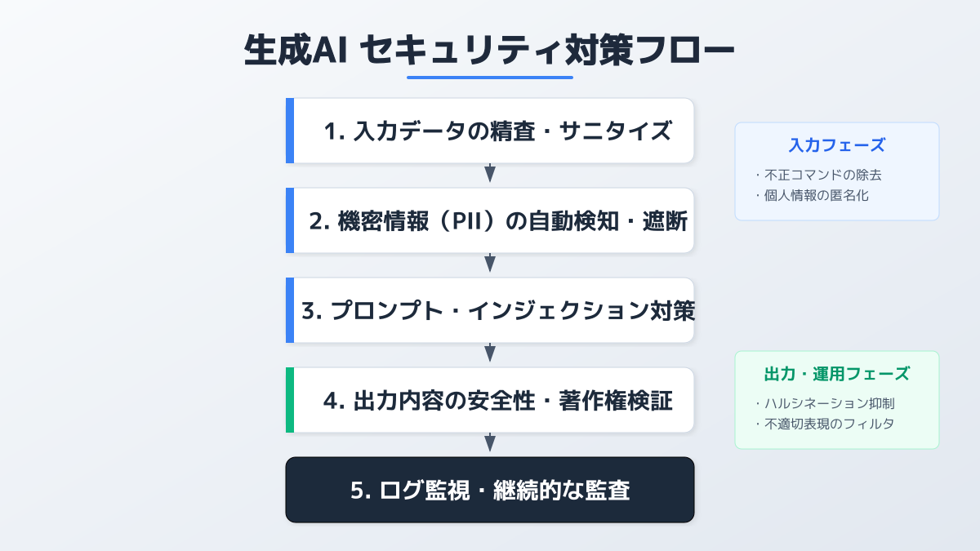Image resolution: width=980 pixels, height=551 pixels.
Task: Select the ハルシネーション抑制 bullet item
Action: tap(831, 402)
